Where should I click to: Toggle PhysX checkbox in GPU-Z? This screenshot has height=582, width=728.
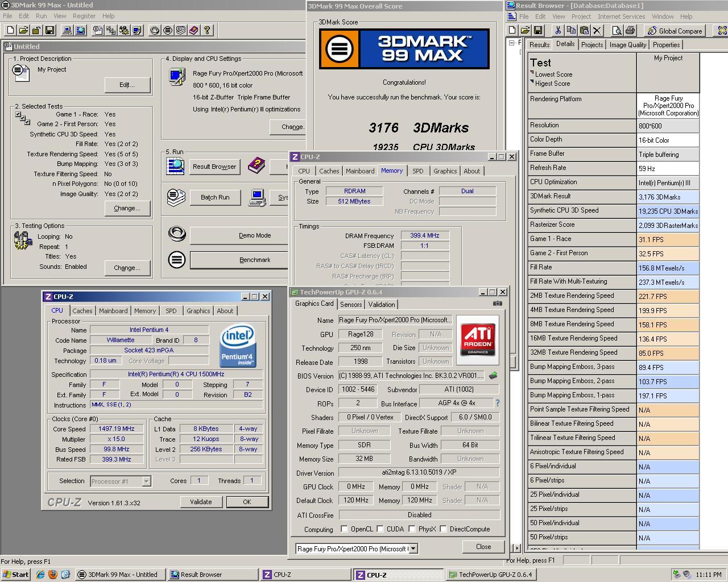pos(412,529)
